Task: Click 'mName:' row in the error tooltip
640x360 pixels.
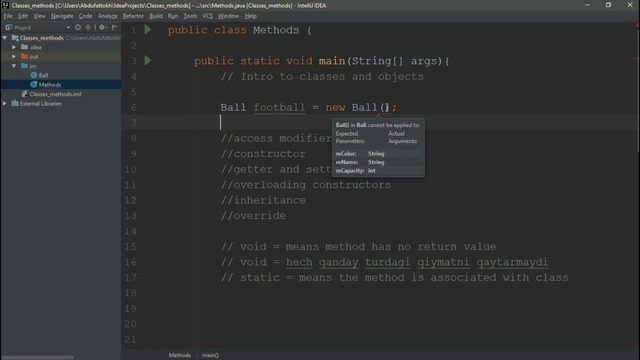Action: 378,162
